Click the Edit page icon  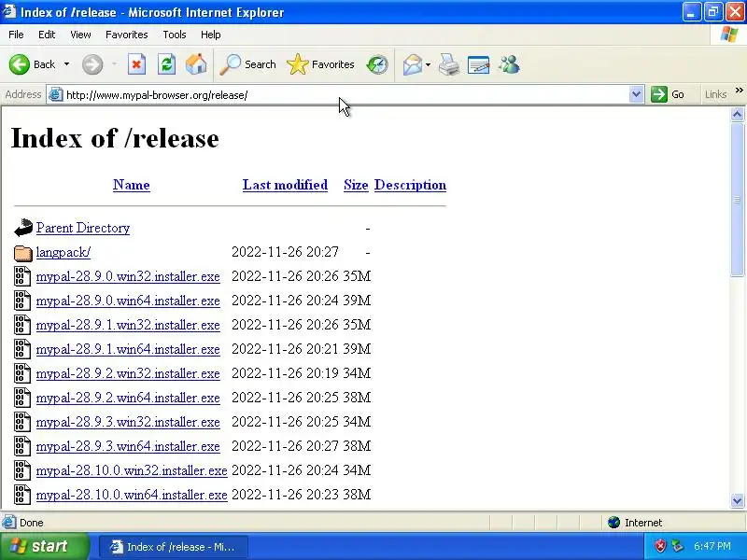479,64
